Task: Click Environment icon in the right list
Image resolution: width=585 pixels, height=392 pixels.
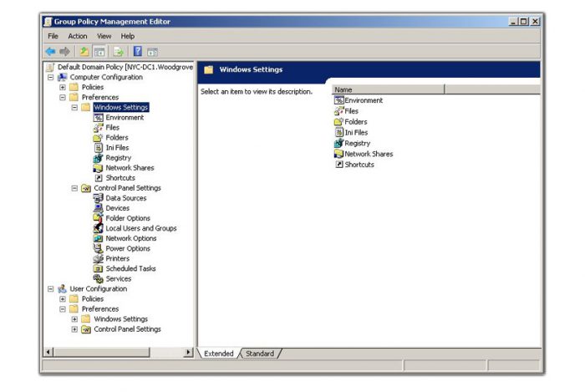Action: tap(338, 100)
